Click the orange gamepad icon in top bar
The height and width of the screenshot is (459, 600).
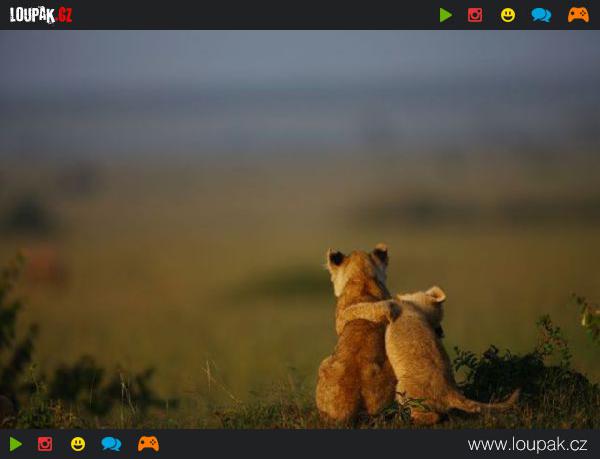(578, 15)
